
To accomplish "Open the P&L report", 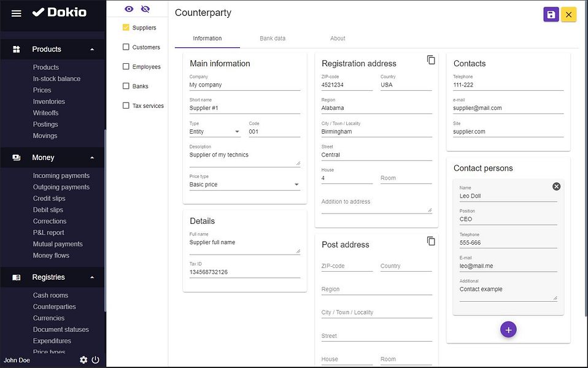I will click(x=48, y=232).
